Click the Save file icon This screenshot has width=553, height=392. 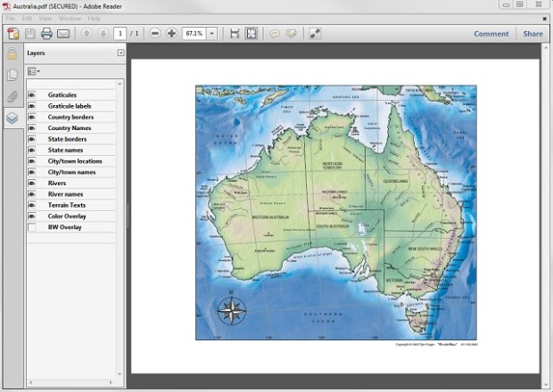coord(30,34)
